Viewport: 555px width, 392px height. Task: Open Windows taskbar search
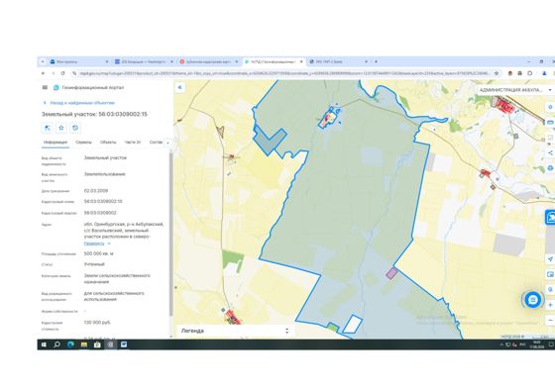[57, 344]
